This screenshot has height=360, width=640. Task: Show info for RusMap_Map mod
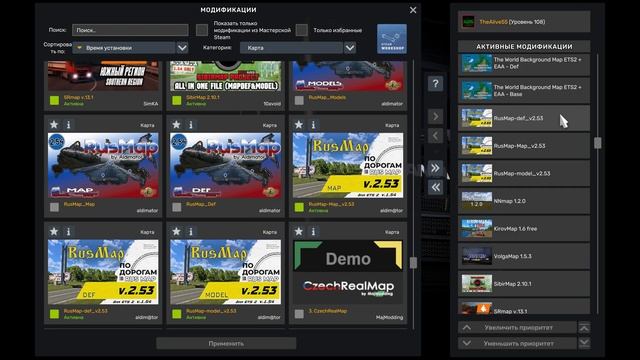(68, 124)
